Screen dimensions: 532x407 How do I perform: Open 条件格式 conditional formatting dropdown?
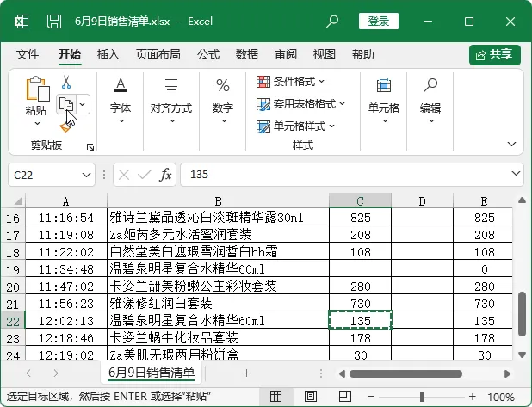click(x=291, y=82)
